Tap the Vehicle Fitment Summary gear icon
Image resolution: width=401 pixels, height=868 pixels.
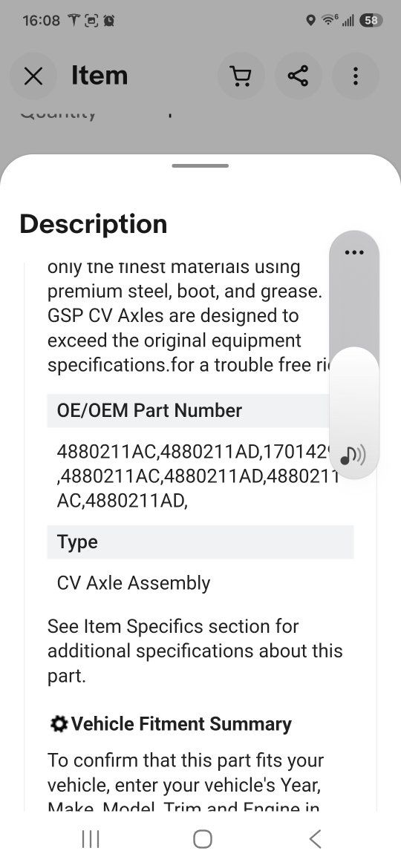pyautogui.click(x=59, y=723)
